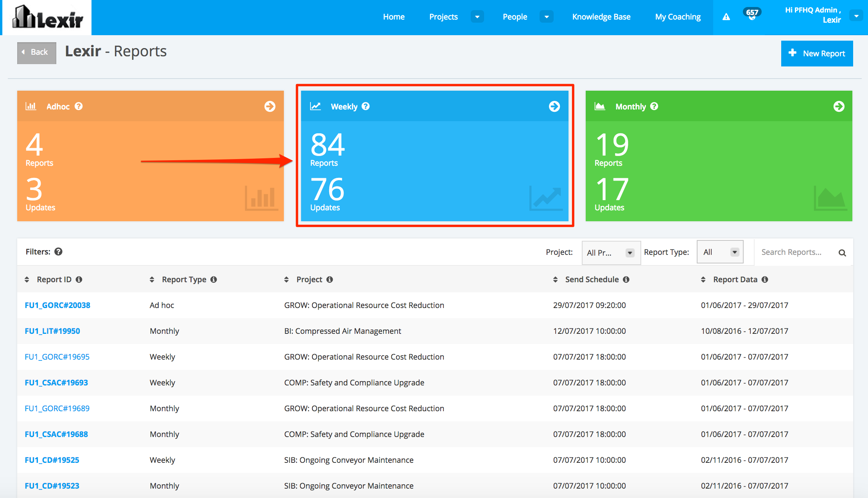Expand the Projects menu dropdown arrow
868x498 pixels.
(x=477, y=17)
